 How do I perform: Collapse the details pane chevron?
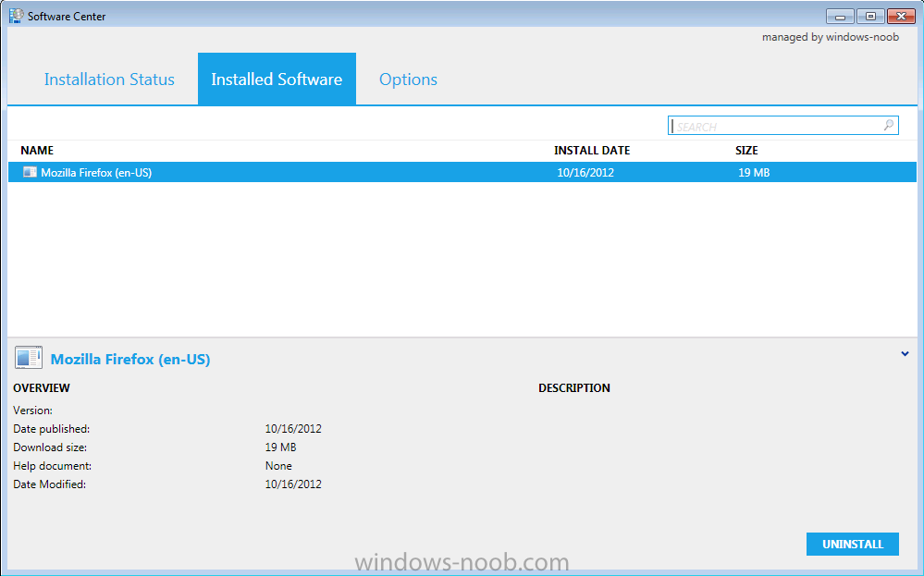click(x=905, y=354)
